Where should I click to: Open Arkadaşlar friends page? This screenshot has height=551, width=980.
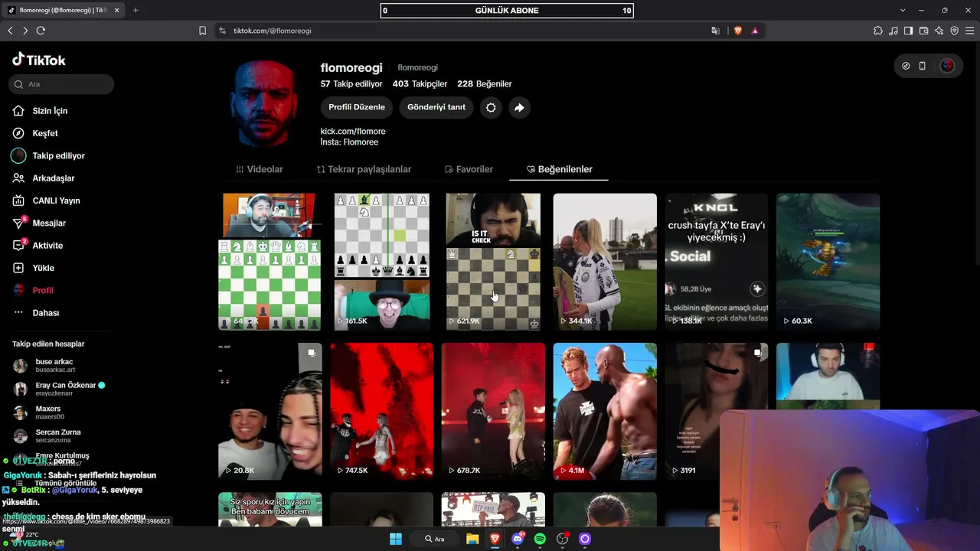53,178
